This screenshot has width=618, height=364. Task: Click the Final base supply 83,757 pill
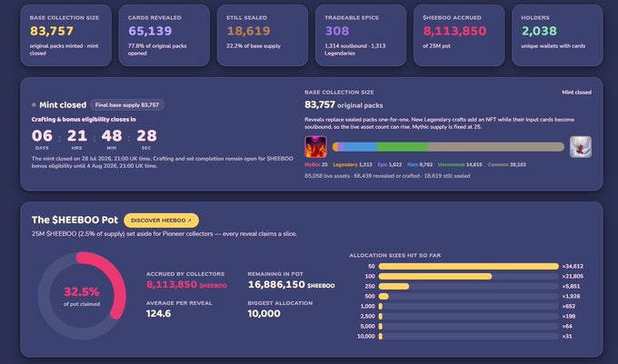click(x=127, y=105)
